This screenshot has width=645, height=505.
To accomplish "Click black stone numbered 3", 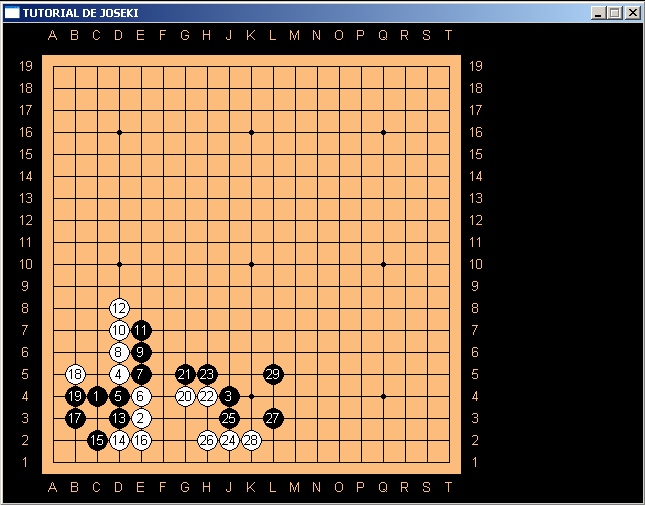I will [229, 396].
